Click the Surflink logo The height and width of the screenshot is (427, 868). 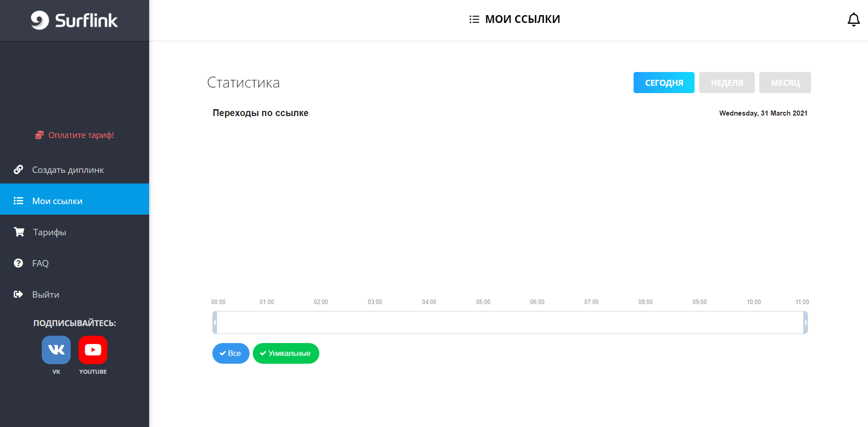pos(74,20)
